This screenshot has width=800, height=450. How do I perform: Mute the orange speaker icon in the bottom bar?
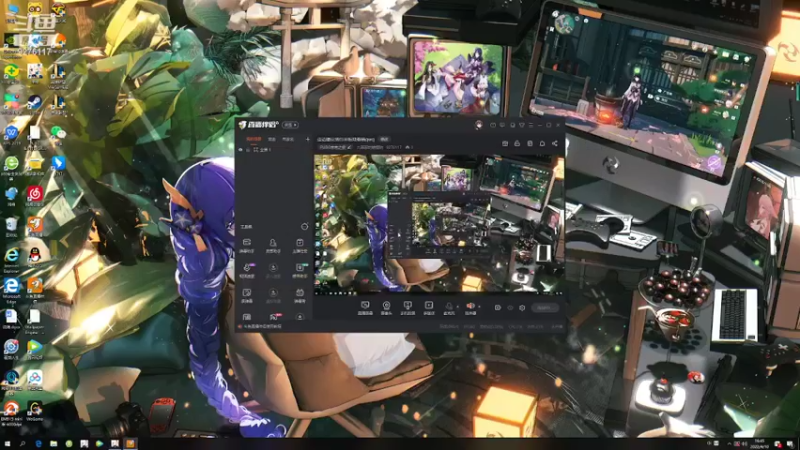pyautogui.click(x=470, y=306)
